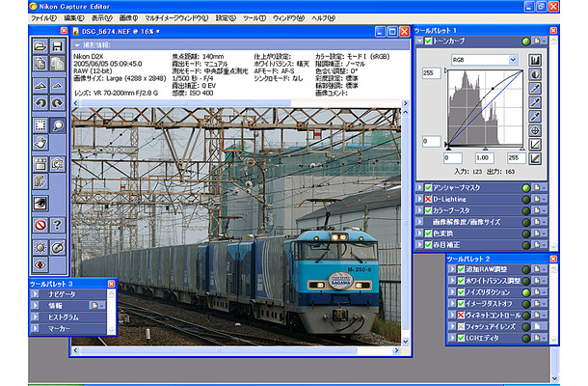Viewport: 588px width, 386px height.
Task: Uncheck the トーンカーブ checkbox
Action: [428, 41]
